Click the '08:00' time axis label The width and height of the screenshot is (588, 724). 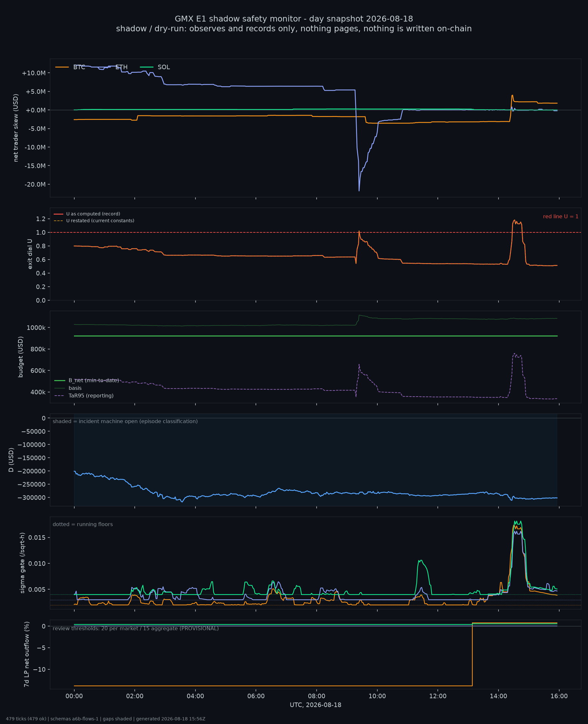(x=317, y=697)
